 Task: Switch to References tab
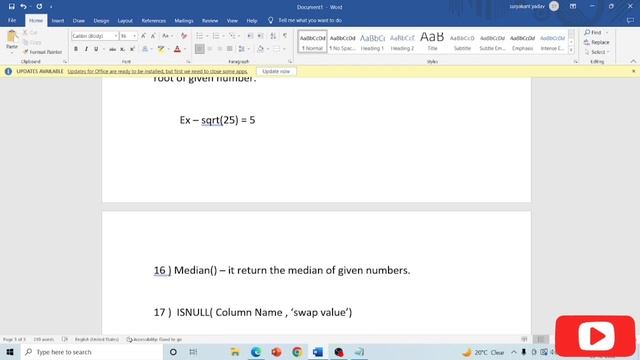pyautogui.click(x=153, y=20)
